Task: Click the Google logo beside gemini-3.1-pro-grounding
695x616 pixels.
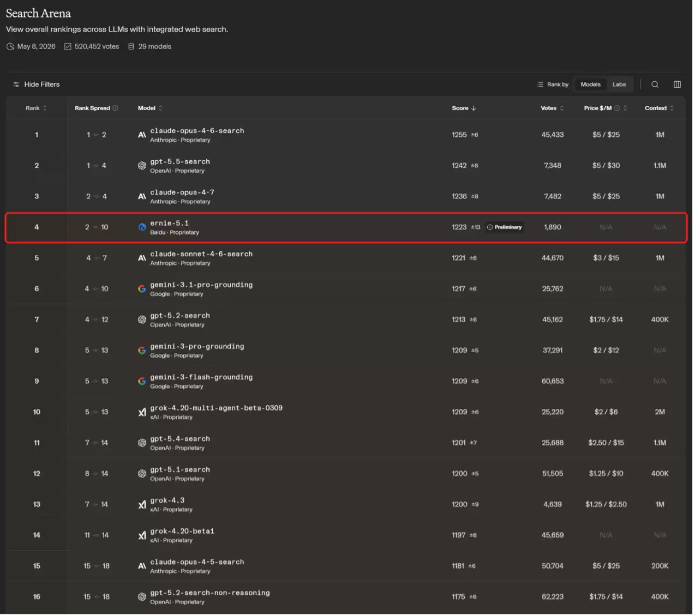Action: (142, 289)
